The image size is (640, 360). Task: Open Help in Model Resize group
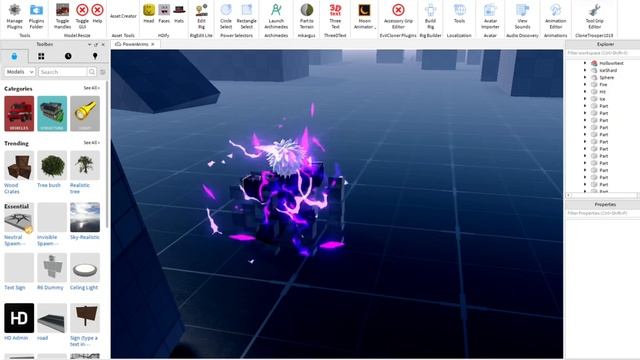[x=97, y=13]
